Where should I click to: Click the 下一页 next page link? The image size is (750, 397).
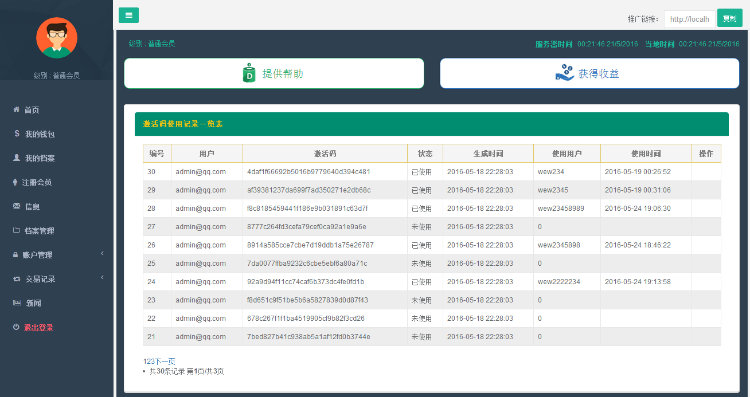pos(165,362)
